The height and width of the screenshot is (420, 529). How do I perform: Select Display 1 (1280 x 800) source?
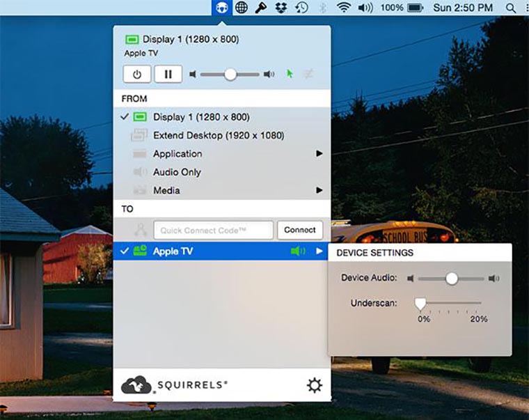(x=201, y=117)
